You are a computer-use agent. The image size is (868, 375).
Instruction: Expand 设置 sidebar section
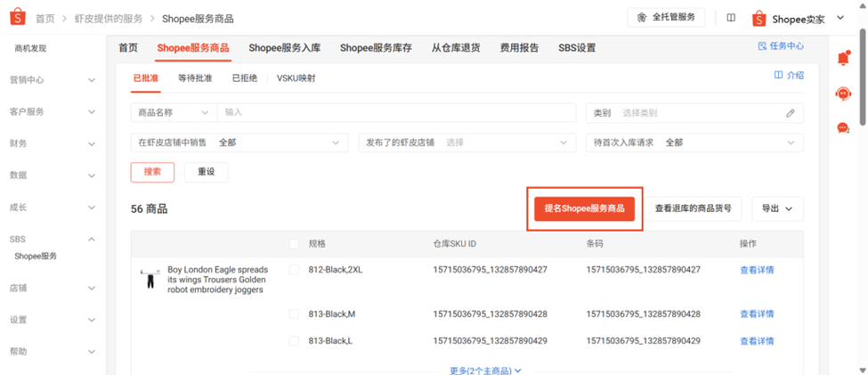(53, 320)
